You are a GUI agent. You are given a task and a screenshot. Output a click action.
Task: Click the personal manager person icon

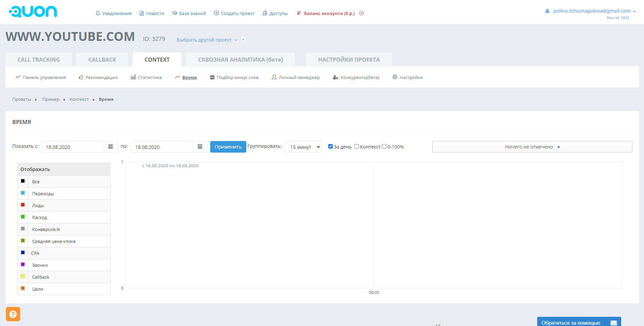tap(274, 77)
